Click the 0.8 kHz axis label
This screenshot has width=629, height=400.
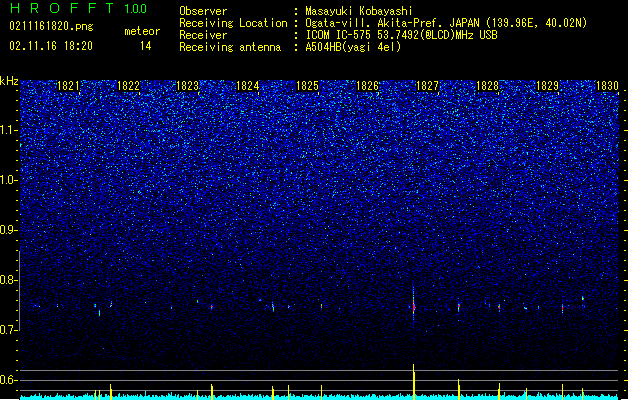coord(9,280)
